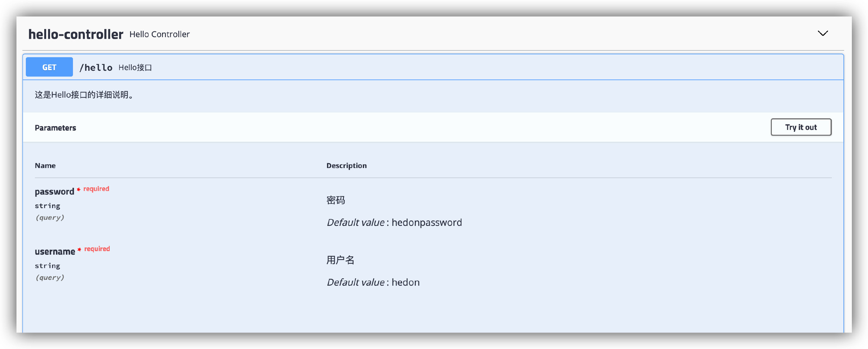Click the Hello Controller description text
This screenshot has width=868, height=349.
coord(159,34)
